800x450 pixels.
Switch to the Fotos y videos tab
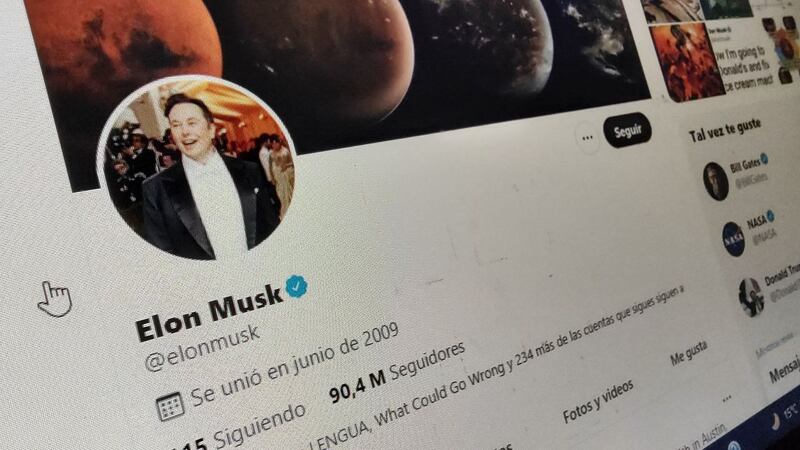coord(598,402)
